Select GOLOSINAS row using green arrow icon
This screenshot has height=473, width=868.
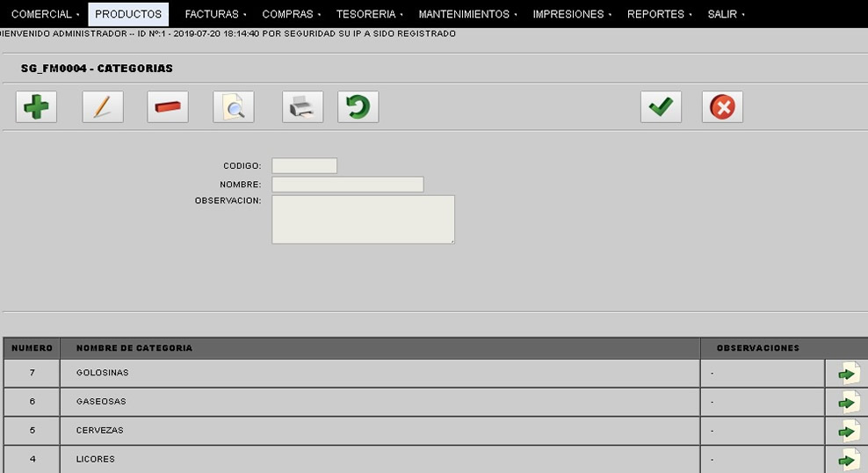click(x=849, y=374)
